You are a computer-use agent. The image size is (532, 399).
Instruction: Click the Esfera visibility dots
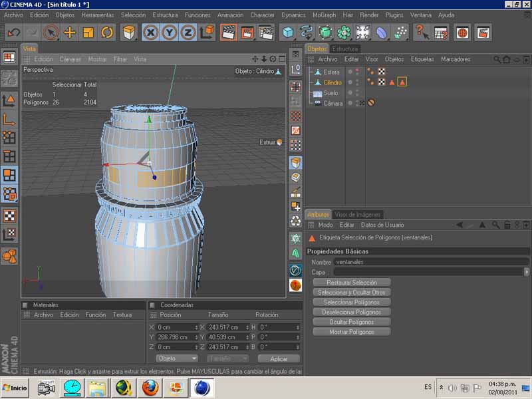[357, 72]
